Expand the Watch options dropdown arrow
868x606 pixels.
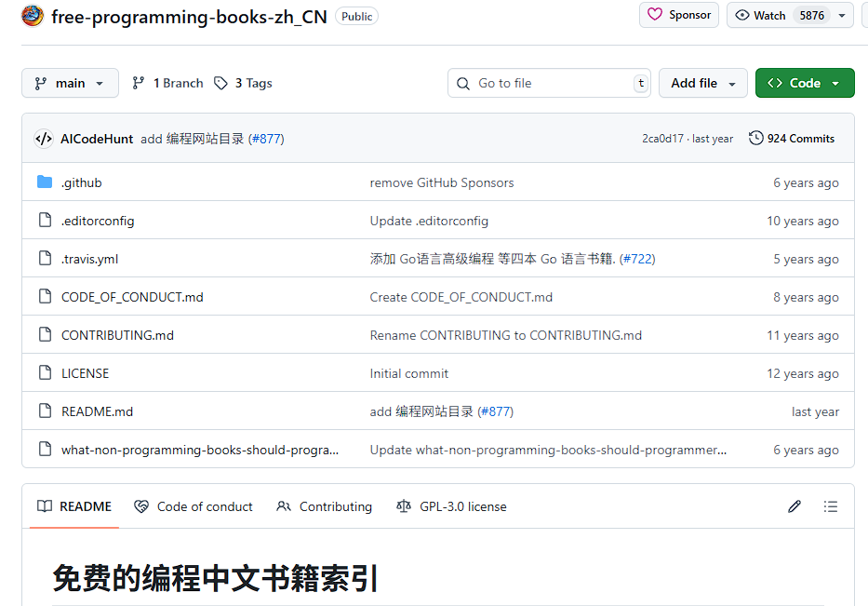pos(842,15)
